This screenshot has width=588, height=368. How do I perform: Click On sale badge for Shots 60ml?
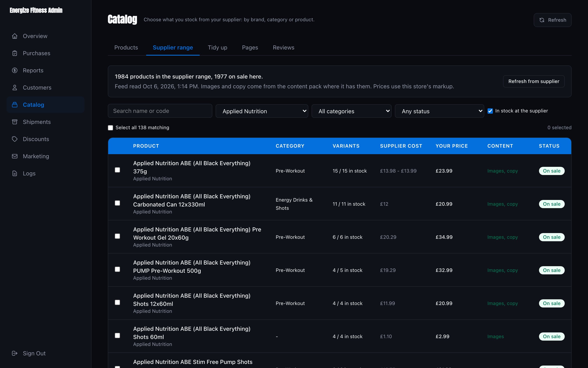click(x=551, y=336)
